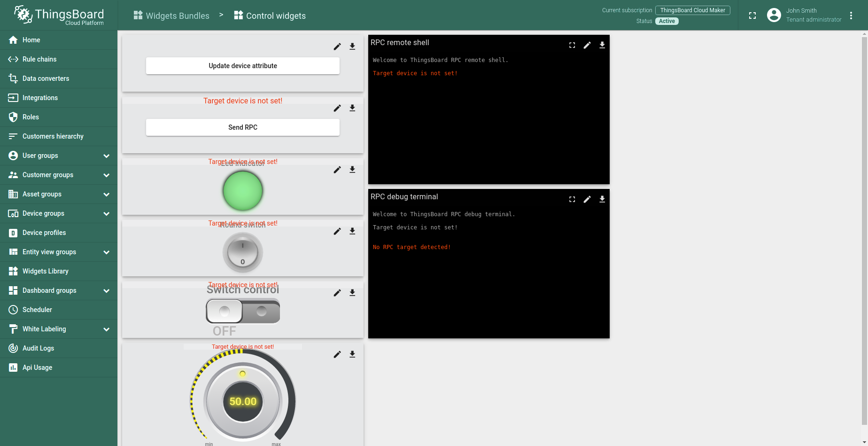This screenshot has width=868, height=446.
Task: Edit the Update device attribute widget
Action: click(337, 47)
